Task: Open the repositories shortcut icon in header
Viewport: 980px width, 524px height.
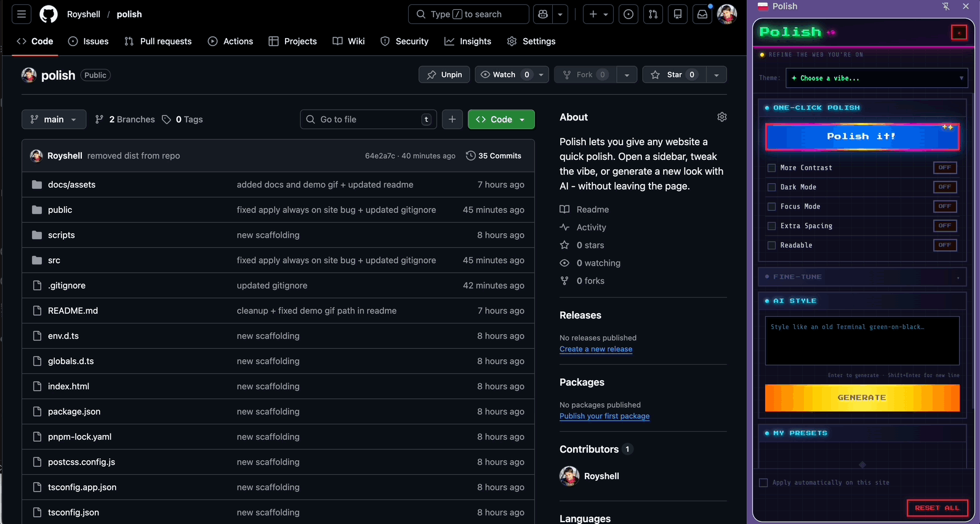Action: point(678,14)
